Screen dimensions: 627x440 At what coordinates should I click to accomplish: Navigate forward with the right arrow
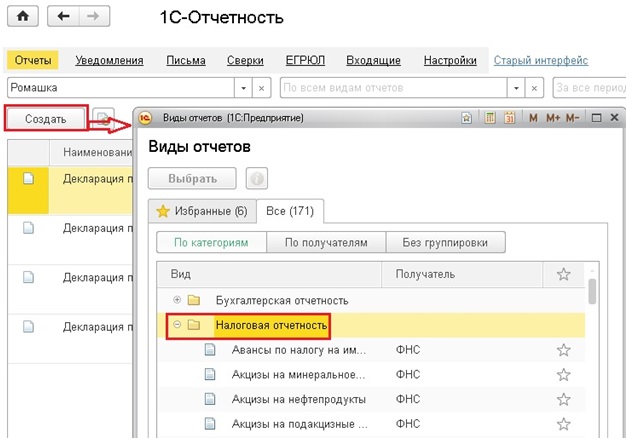coord(94,16)
